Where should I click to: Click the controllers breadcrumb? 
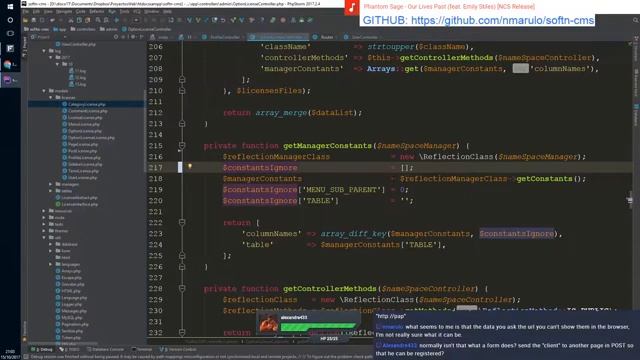coord(82,29)
